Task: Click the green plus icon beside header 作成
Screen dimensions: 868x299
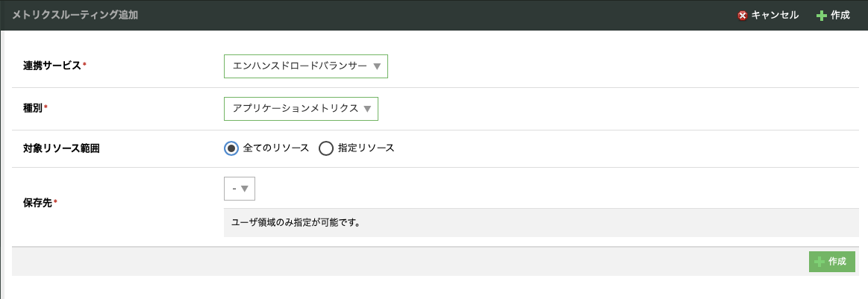Action: (x=822, y=16)
